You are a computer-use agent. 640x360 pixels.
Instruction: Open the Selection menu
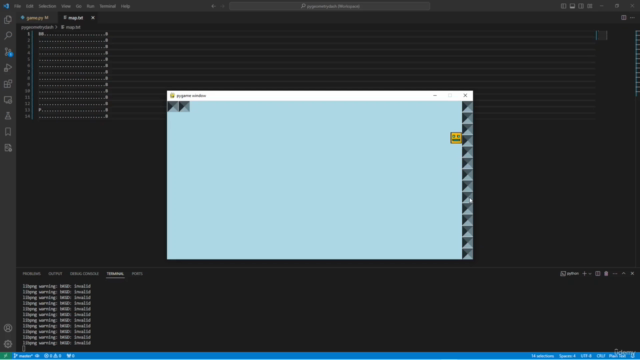click(47, 6)
